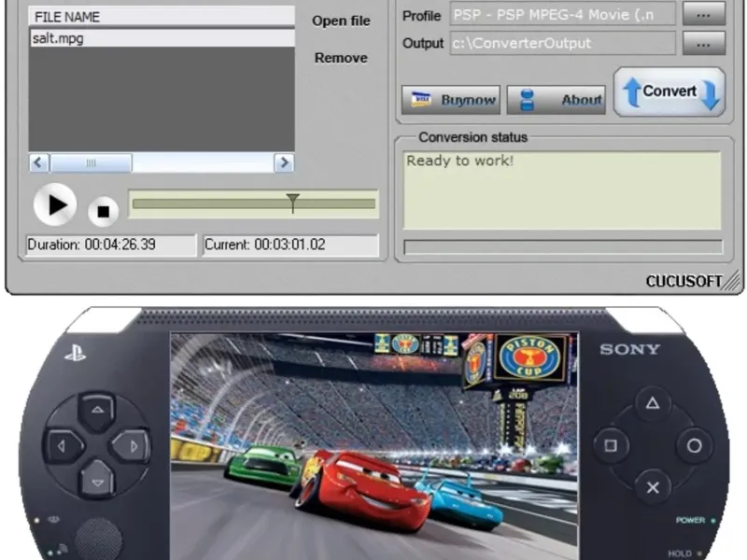Screen dimensions: 747x560
Task: Click the PSP circle button
Action: click(x=694, y=446)
